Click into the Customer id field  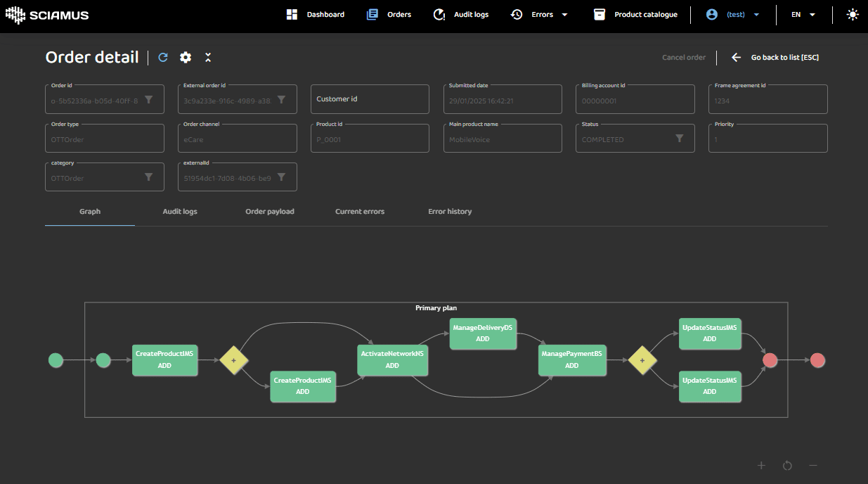pyautogui.click(x=370, y=99)
